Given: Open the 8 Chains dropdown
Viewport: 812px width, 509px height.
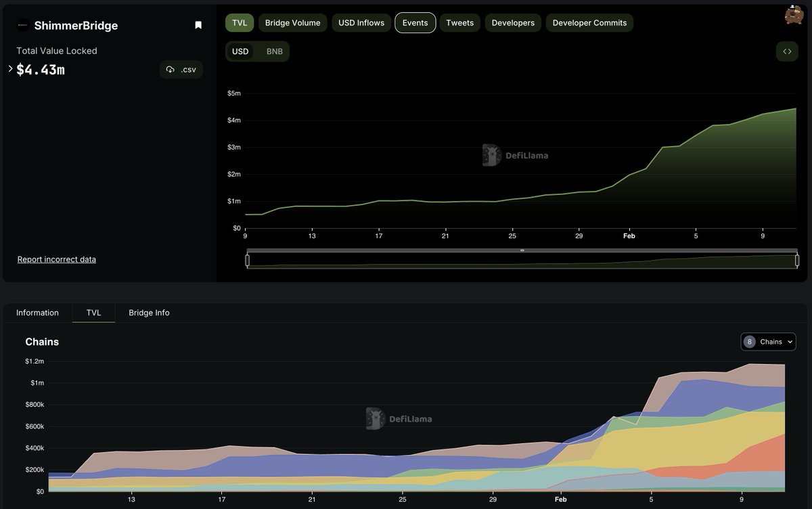Looking at the screenshot, I should click(x=768, y=342).
